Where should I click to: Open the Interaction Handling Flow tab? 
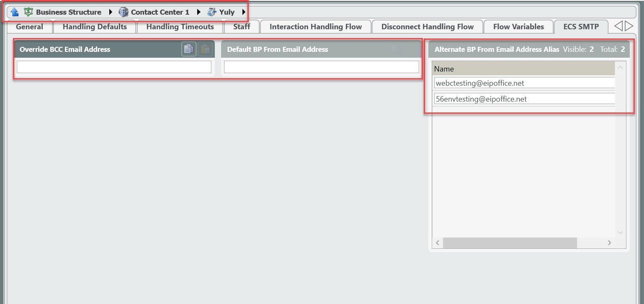[315, 27]
